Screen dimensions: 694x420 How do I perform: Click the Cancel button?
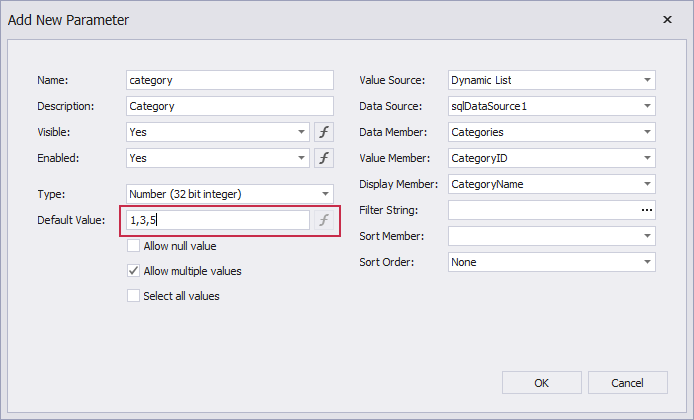(628, 382)
